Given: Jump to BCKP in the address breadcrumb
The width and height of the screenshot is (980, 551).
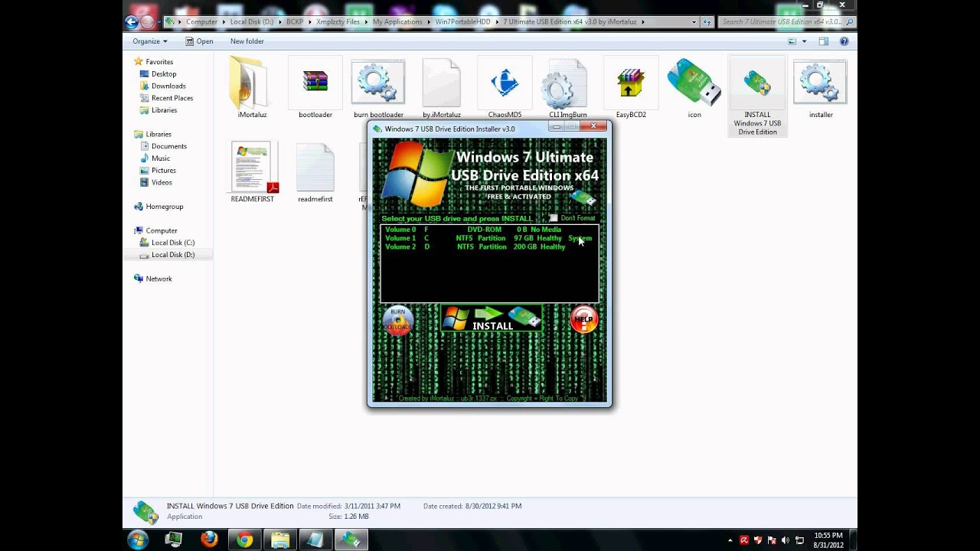Looking at the screenshot, I should (295, 22).
